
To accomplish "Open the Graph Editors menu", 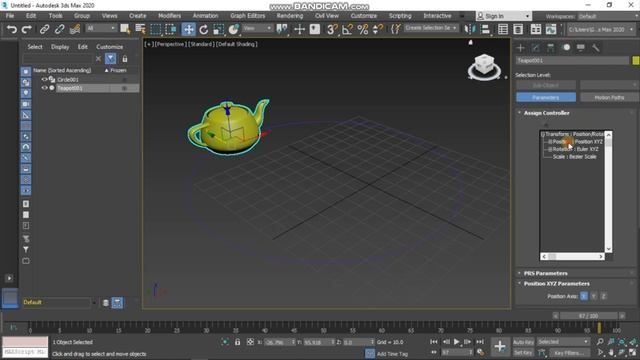I will click(247, 16).
